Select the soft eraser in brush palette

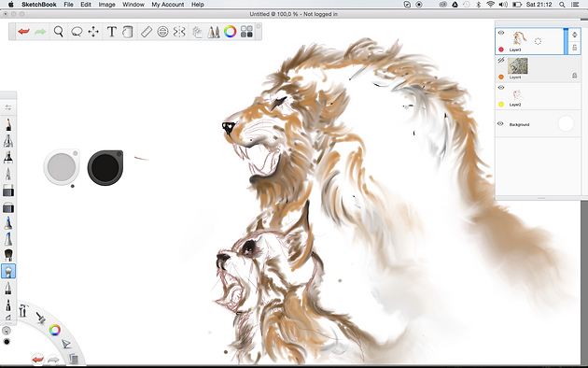coord(8,207)
